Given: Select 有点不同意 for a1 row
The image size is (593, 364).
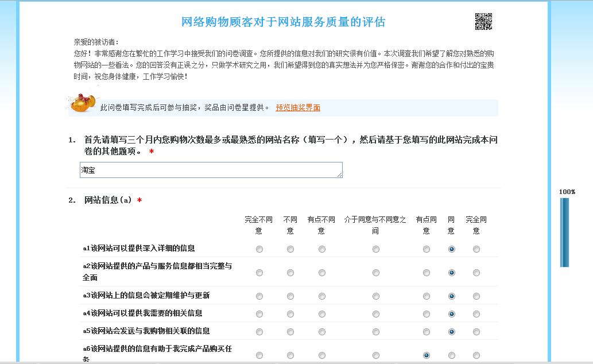Looking at the screenshot, I should click(x=322, y=249).
